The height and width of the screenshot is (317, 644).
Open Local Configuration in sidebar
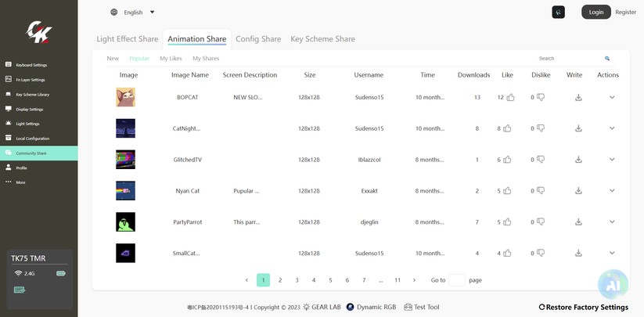point(38,139)
